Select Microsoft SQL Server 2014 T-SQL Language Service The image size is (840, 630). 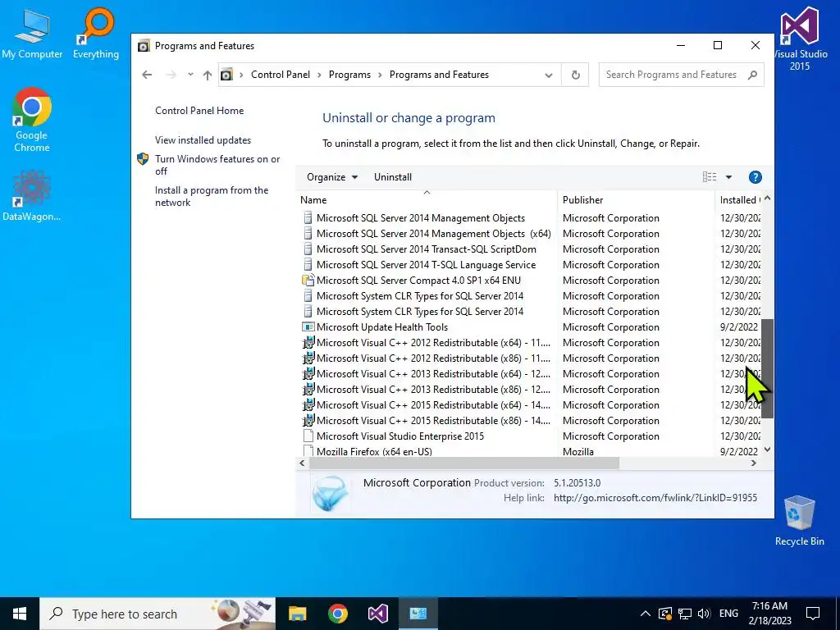coord(426,265)
